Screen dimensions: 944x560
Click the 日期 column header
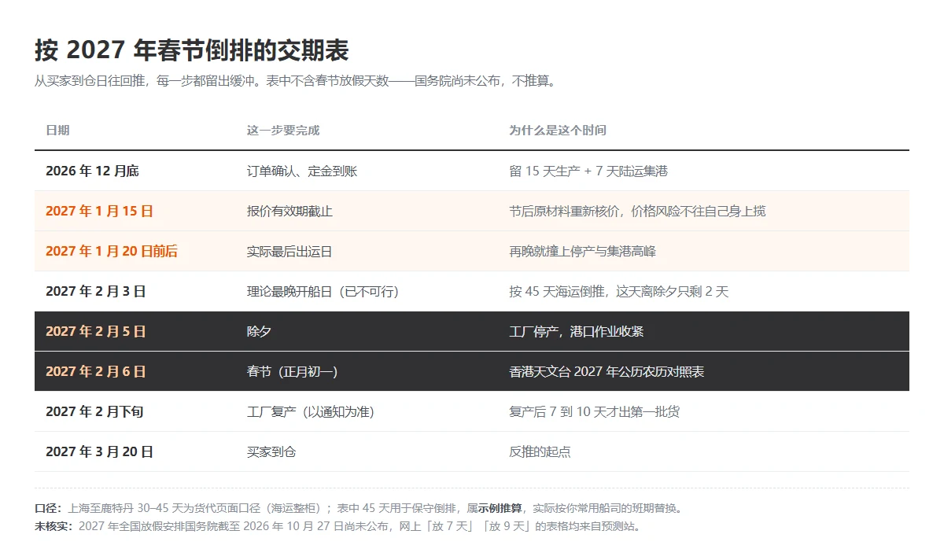tap(57, 131)
